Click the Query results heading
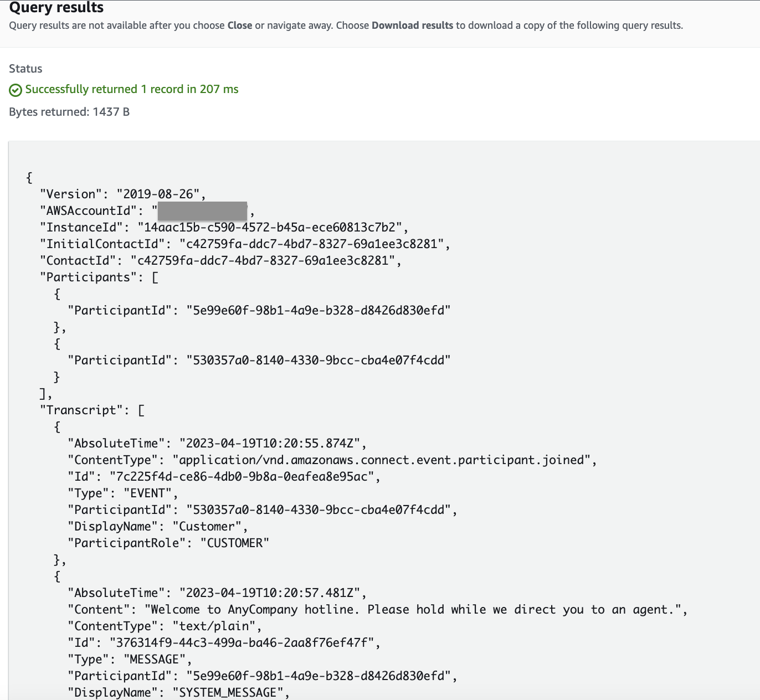Image resolution: width=760 pixels, height=700 pixels. 57,8
